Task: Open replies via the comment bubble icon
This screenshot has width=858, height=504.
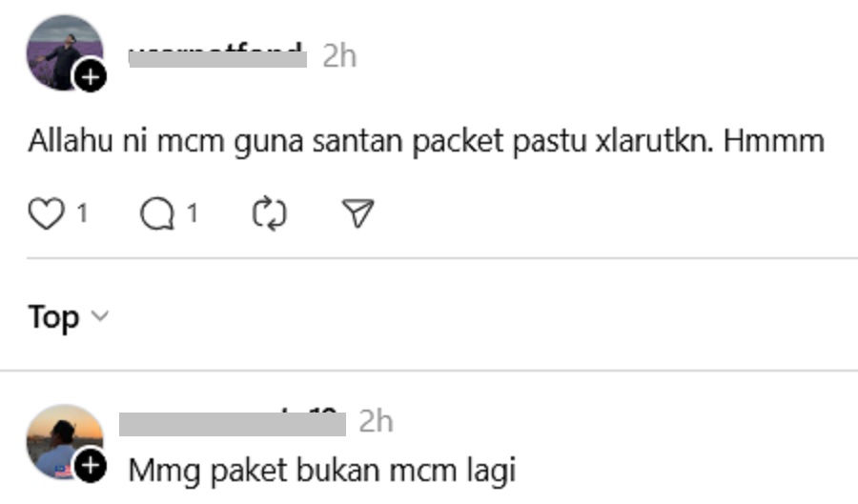Action: [x=157, y=213]
